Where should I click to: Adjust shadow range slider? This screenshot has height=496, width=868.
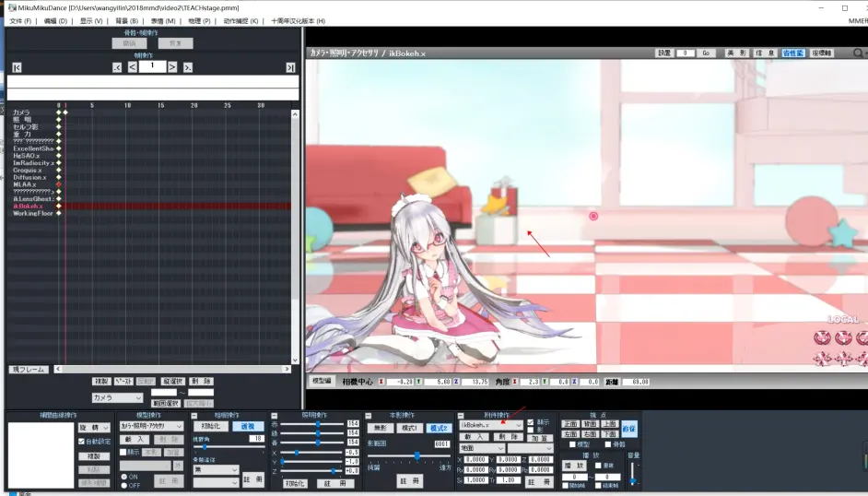pos(416,455)
